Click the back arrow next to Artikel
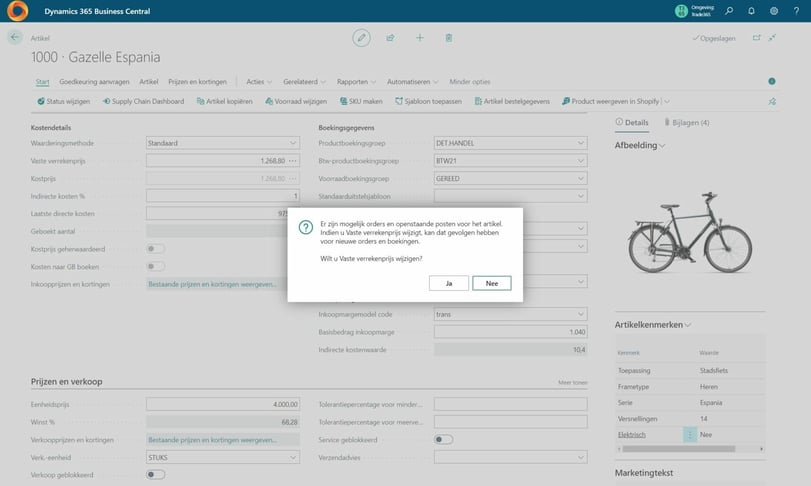 tap(14, 37)
